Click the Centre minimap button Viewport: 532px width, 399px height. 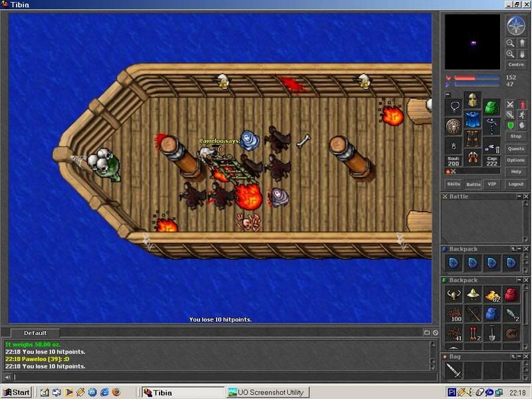[516, 65]
